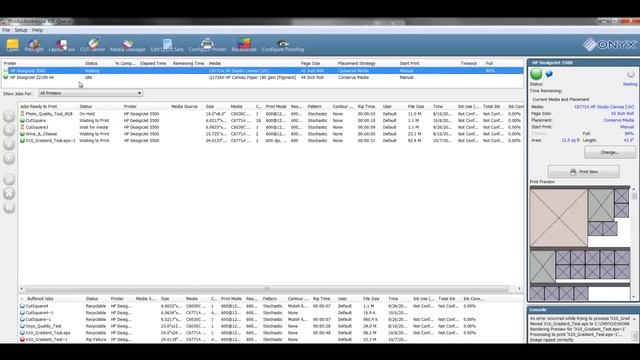This screenshot has height=360, width=640.
Task: Click the Print Now button
Action: tap(584, 172)
